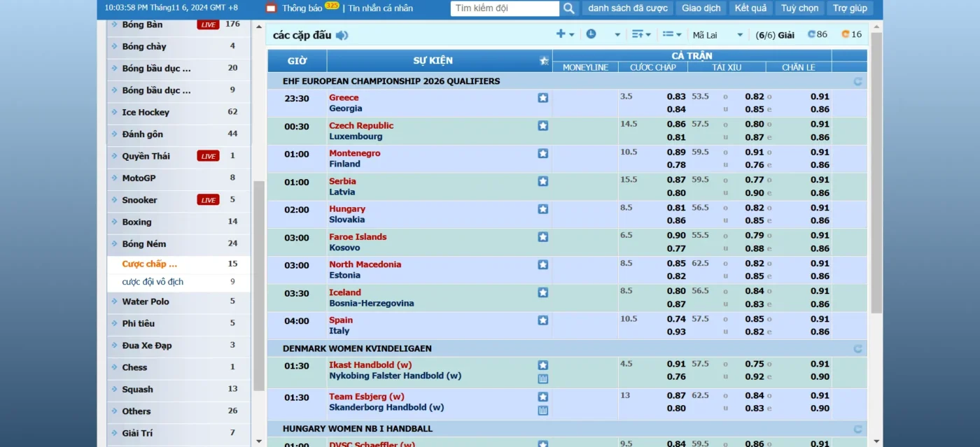Expand the plus icon dropdown menu

[565, 34]
